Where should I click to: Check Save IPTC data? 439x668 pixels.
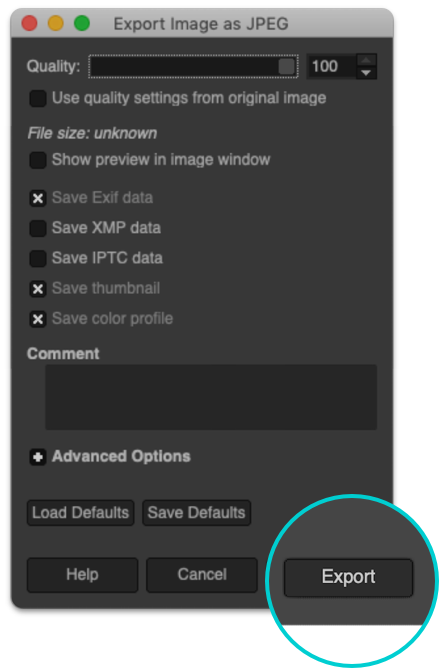[38, 259]
